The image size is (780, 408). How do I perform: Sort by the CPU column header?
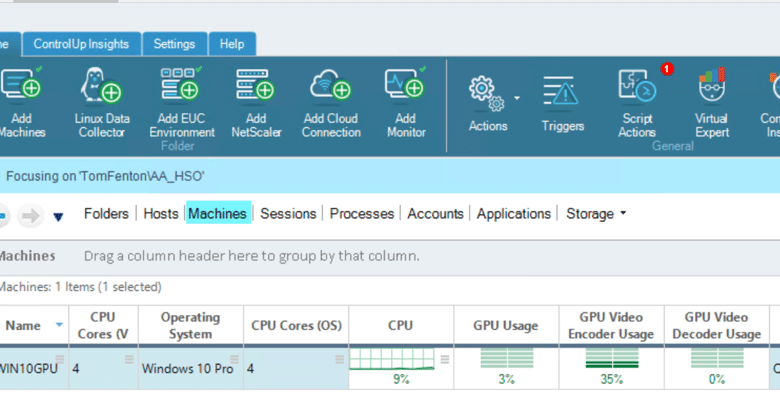pyautogui.click(x=401, y=325)
